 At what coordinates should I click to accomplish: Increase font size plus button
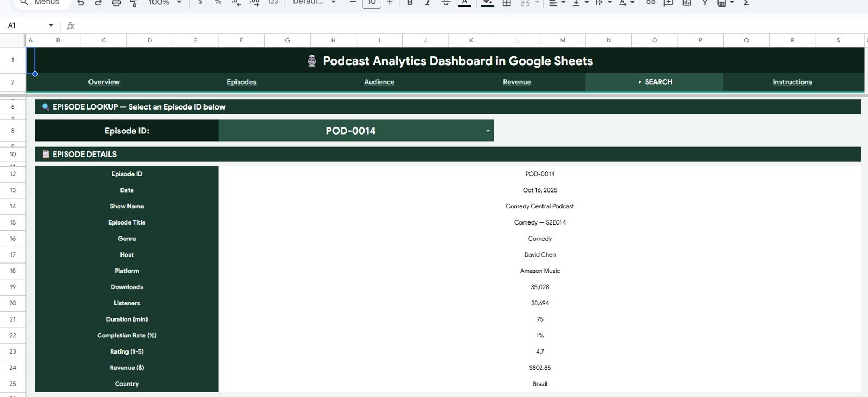coord(390,2)
